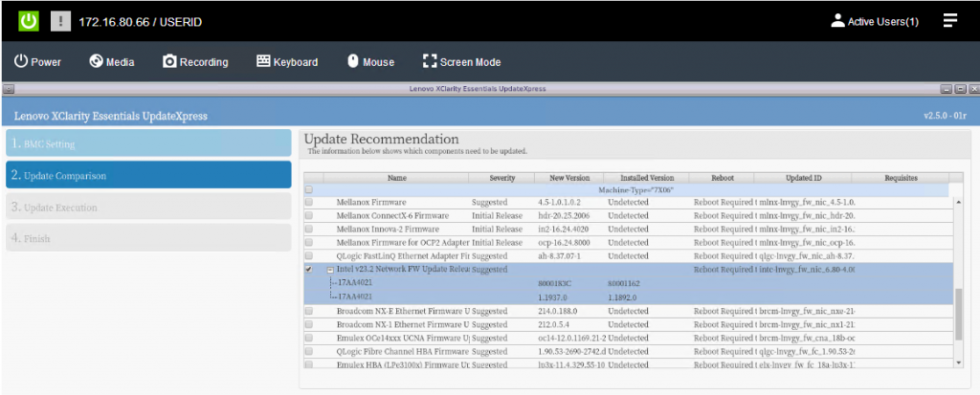
Task: Click version 214.0.188.0 cell
Action: (557, 311)
